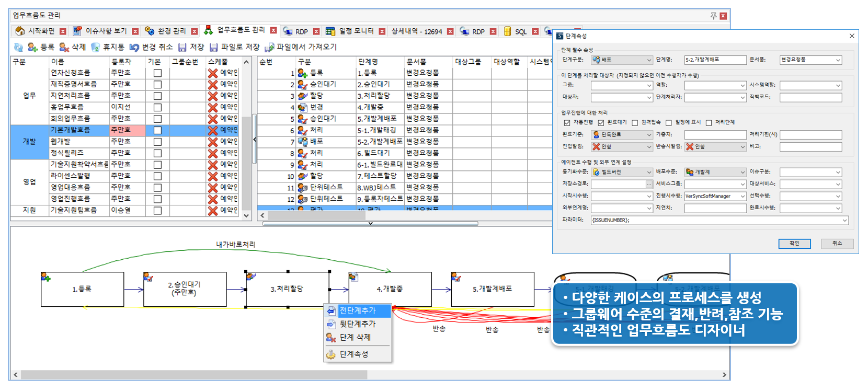
Task: Click the 변경 취소 undo icon
Action: (x=134, y=47)
